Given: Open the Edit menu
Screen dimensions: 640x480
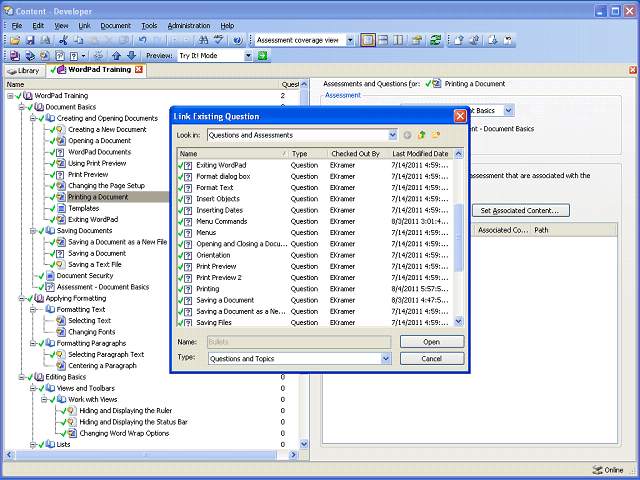Looking at the screenshot, I should pyautogui.click(x=38, y=26).
